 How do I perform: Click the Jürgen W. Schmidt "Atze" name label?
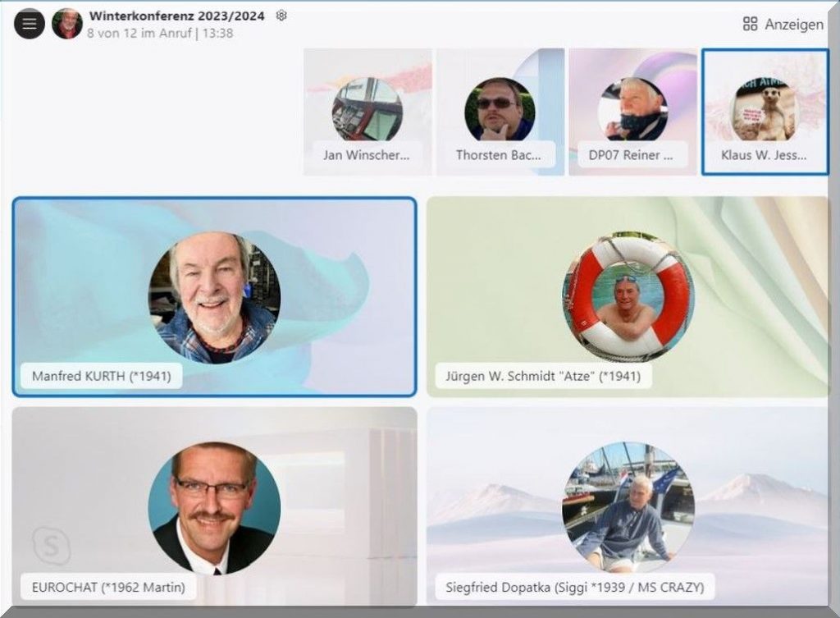point(537,376)
